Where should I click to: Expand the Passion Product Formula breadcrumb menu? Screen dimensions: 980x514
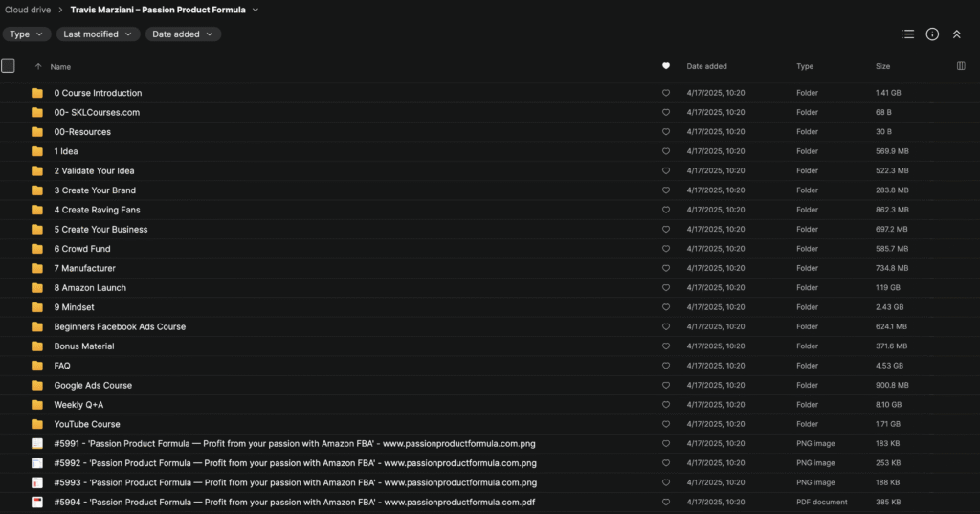point(255,11)
